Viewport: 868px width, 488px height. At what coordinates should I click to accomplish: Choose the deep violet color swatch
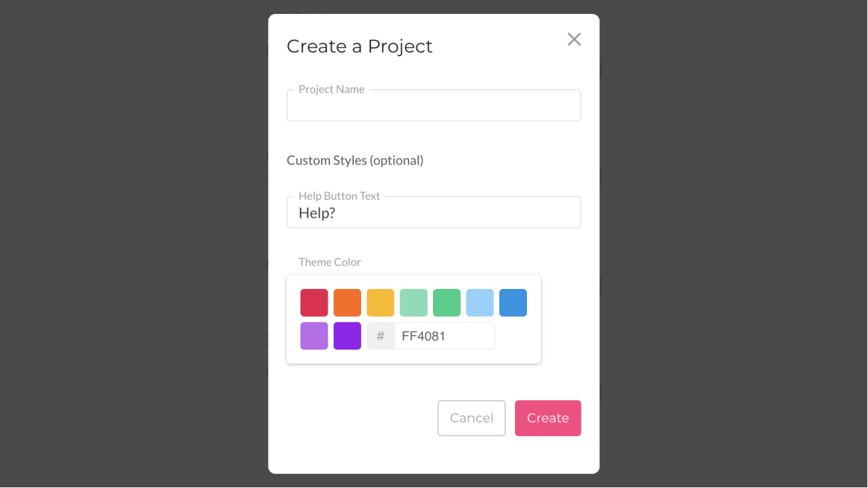point(347,336)
